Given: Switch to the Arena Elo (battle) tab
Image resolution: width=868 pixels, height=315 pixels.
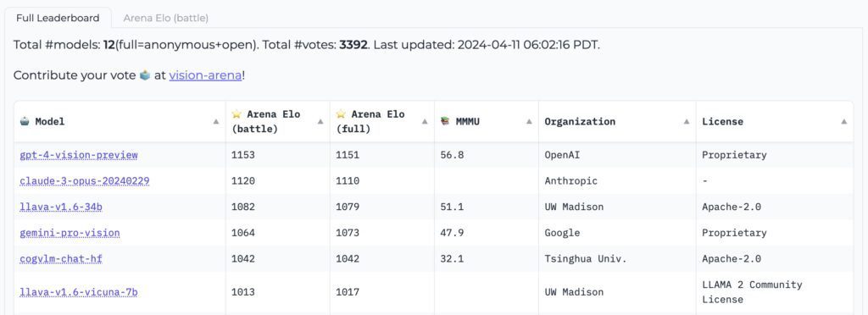Looking at the screenshot, I should click(165, 19).
